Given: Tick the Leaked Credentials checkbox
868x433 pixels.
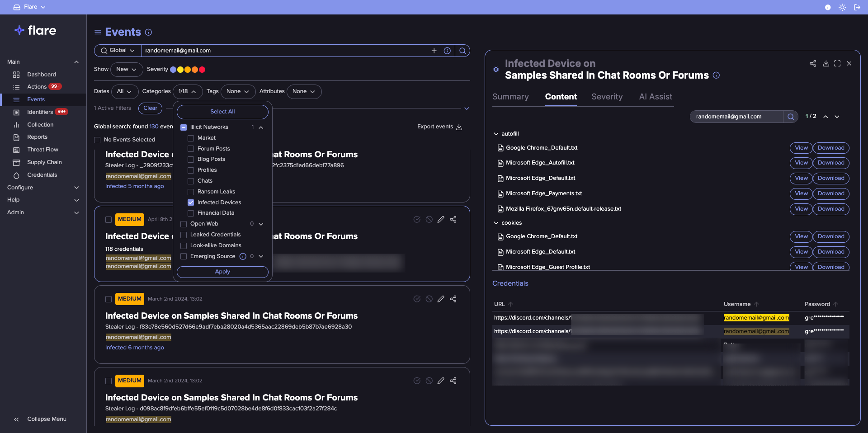Looking at the screenshot, I should click(184, 235).
